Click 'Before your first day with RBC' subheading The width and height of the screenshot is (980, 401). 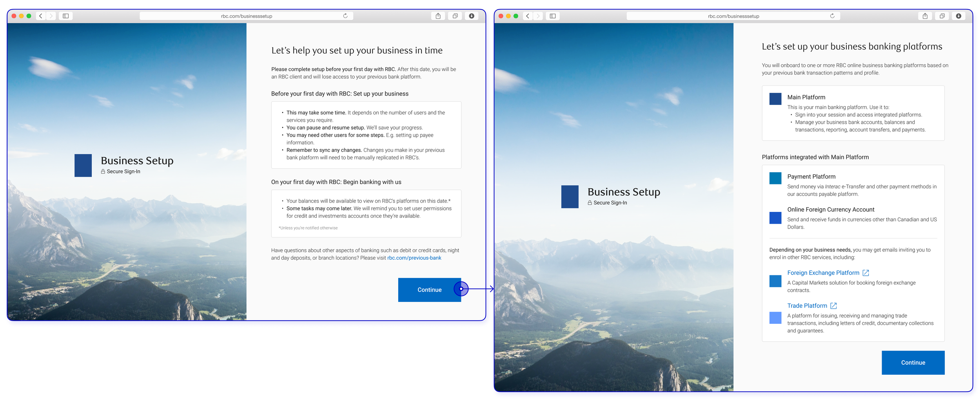click(x=339, y=94)
